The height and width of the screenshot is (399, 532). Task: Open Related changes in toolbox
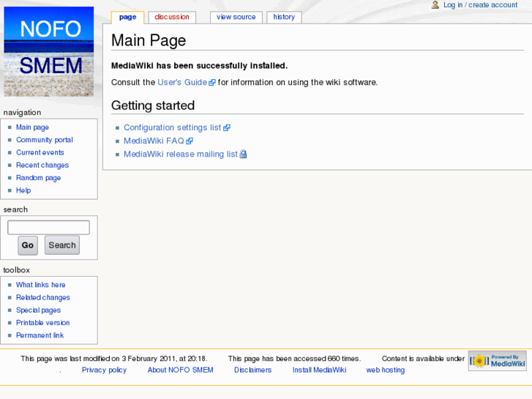pos(43,297)
